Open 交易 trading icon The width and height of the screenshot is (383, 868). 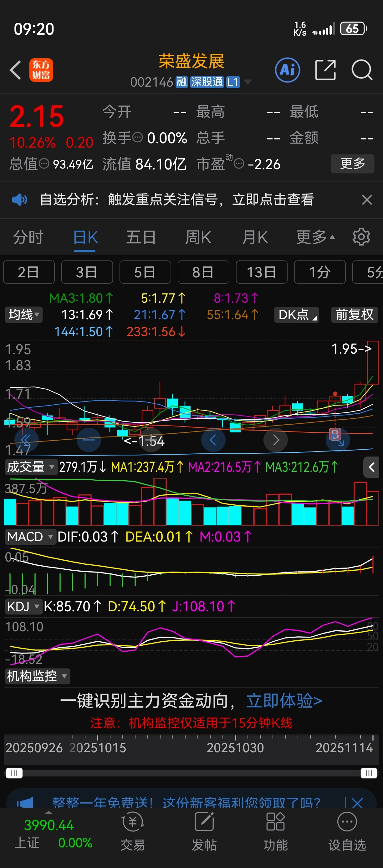click(132, 832)
